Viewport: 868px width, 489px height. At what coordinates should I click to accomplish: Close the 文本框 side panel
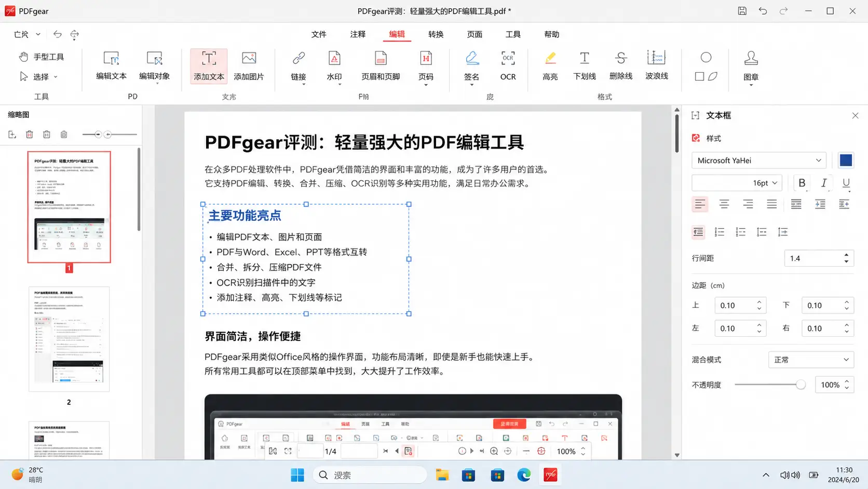tap(855, 115)
